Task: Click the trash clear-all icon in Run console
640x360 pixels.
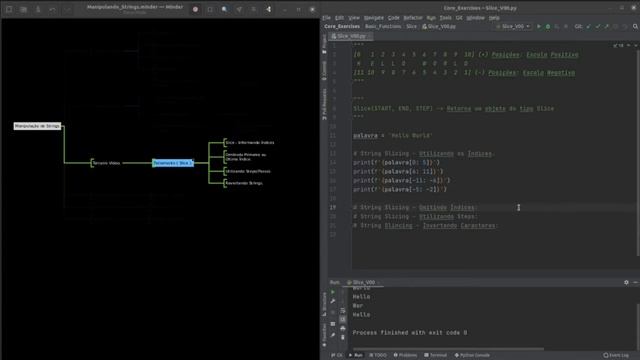Action: (342, 338)
